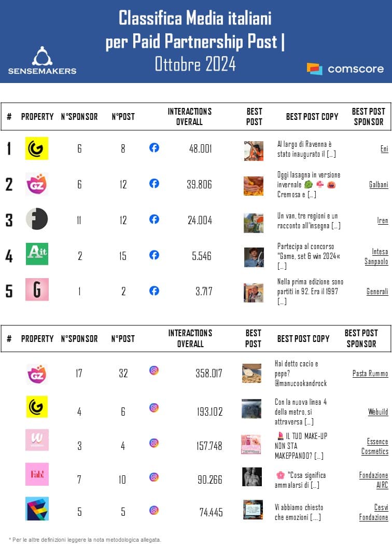Click the Facebook icon beside 48.001 interactions

tap(154, 148)
